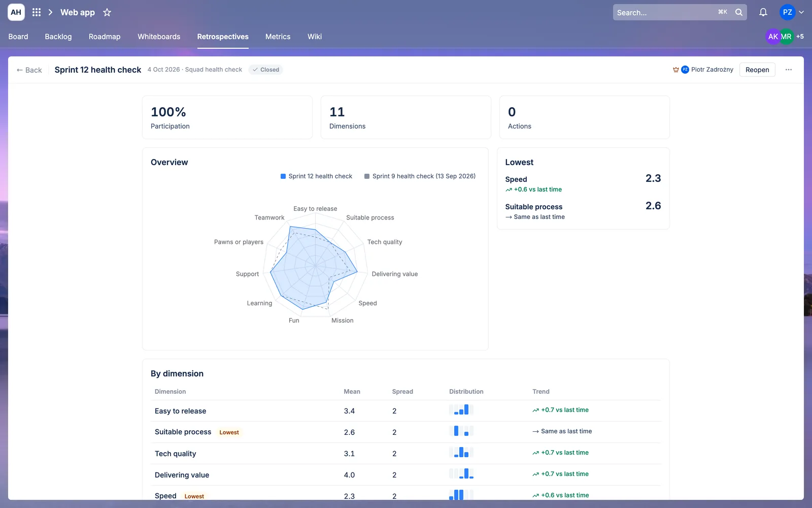Image resolution: width=812 pixels, height=508 pixels.
Task: Open the more options ellipsis menu
Action: pos(789,70)
